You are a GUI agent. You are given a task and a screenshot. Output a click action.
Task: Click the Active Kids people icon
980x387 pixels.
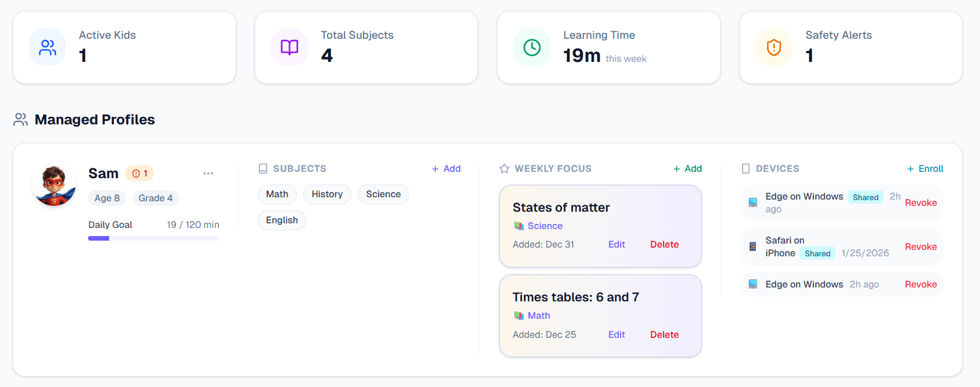[x=47, y=47]
